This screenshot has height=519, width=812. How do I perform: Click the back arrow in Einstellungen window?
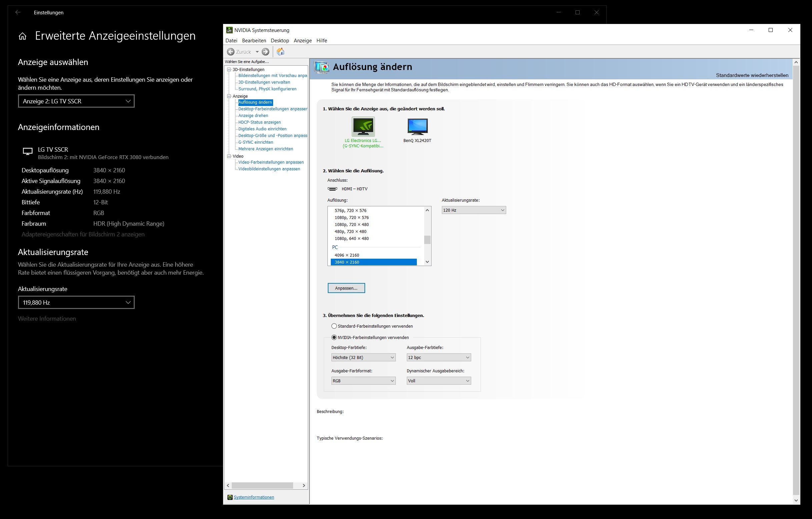[18, 12]
